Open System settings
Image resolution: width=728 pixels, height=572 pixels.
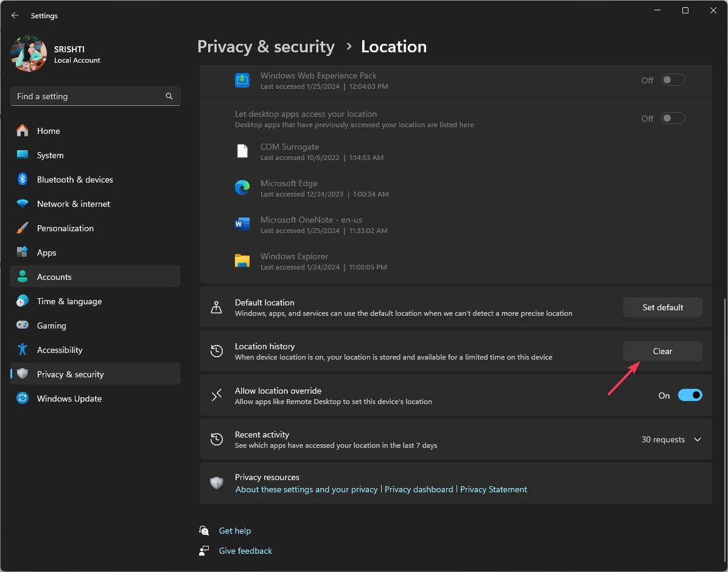click(x=95, y=155)
